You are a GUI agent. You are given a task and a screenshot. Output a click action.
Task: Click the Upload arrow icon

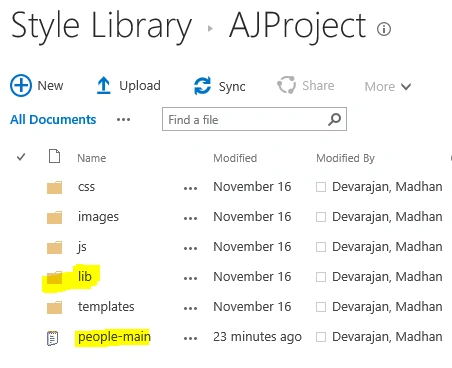103,85
